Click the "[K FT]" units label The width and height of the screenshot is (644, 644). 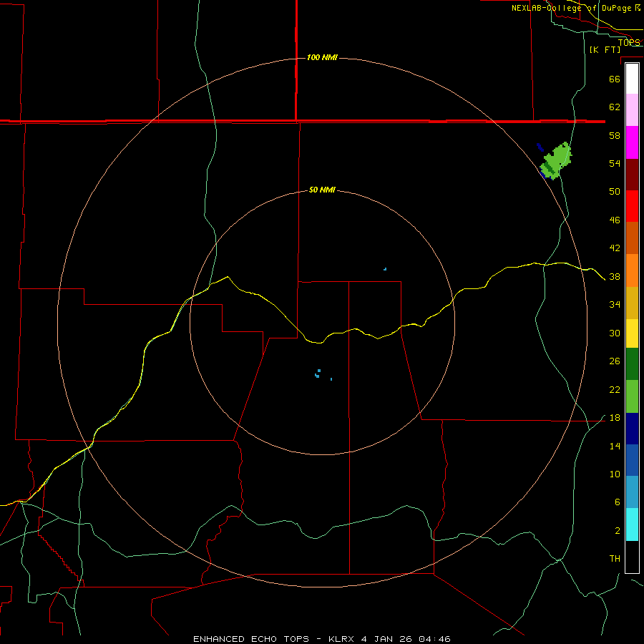coord(605,49)
